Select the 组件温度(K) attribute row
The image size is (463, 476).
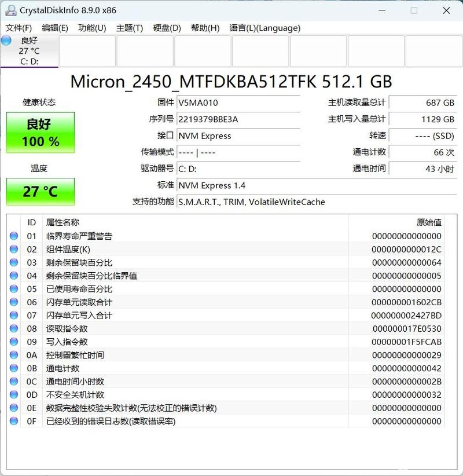tap(226, 249)
